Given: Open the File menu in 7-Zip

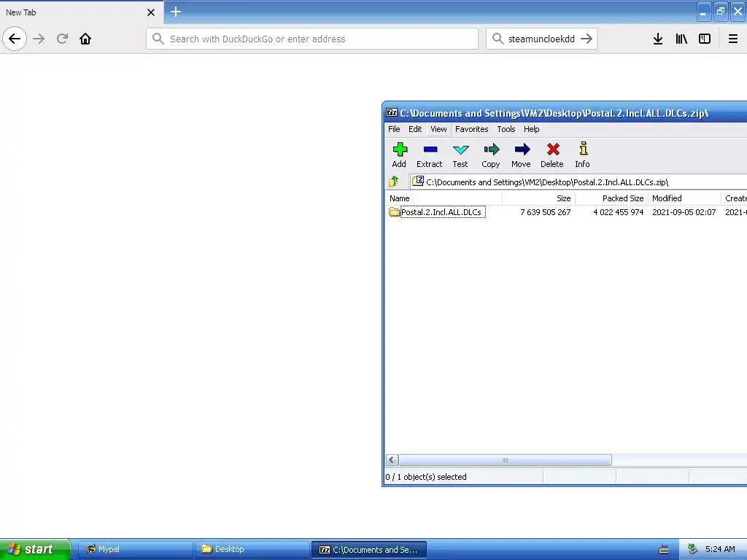Looking at the screenshot, I should [x=394, y=129].
